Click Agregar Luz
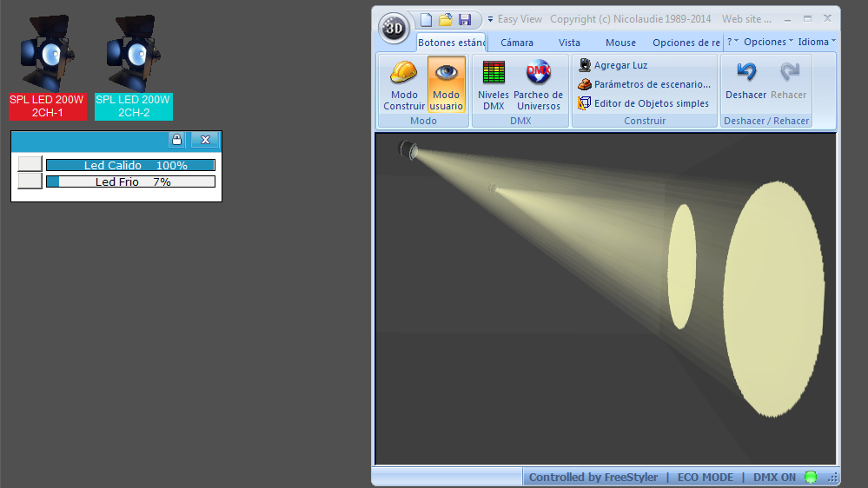This screenshot has height=488, width=868. 613,65
